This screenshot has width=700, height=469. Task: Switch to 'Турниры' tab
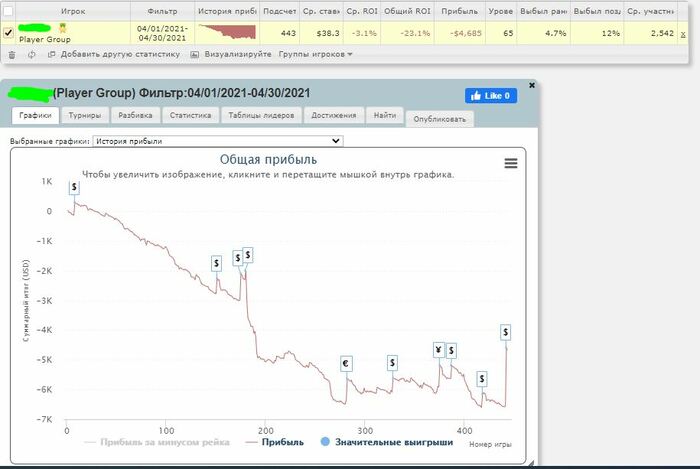pos(85,115)
